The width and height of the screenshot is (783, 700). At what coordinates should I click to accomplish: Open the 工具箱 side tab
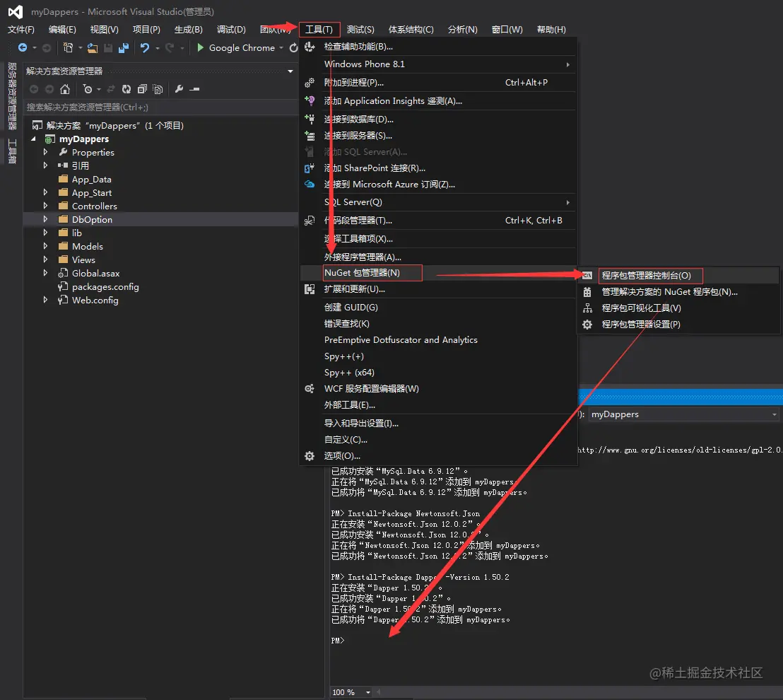coord(12,151)
